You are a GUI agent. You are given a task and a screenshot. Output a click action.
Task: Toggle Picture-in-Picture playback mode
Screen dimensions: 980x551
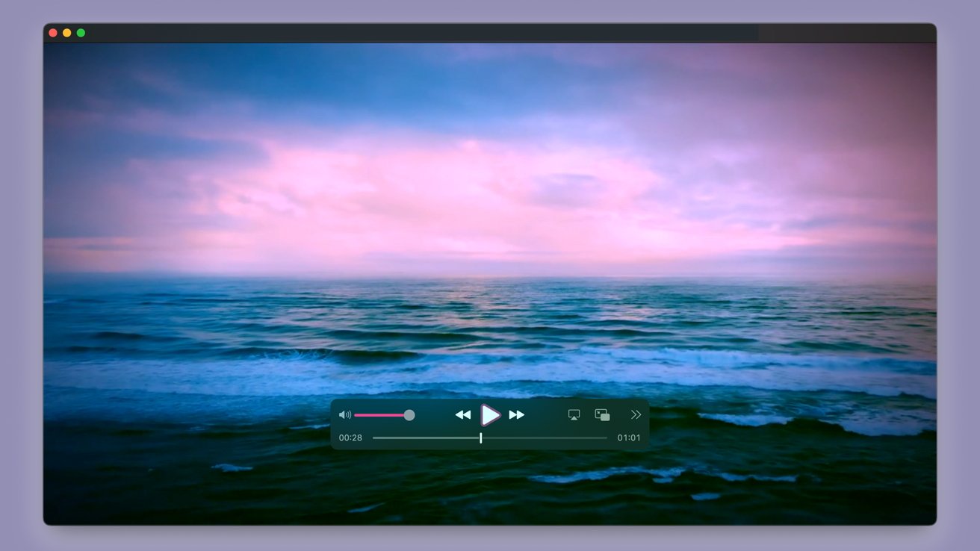(x=602, y=414)
